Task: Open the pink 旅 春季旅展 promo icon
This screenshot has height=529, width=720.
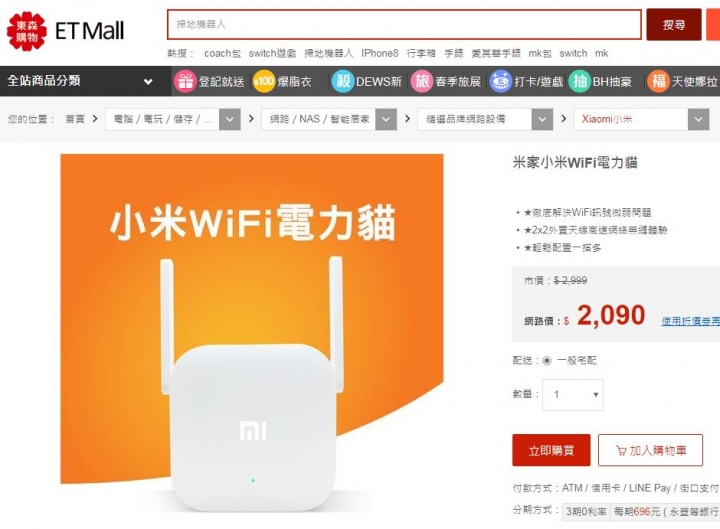Action: (x=422, y=81)
